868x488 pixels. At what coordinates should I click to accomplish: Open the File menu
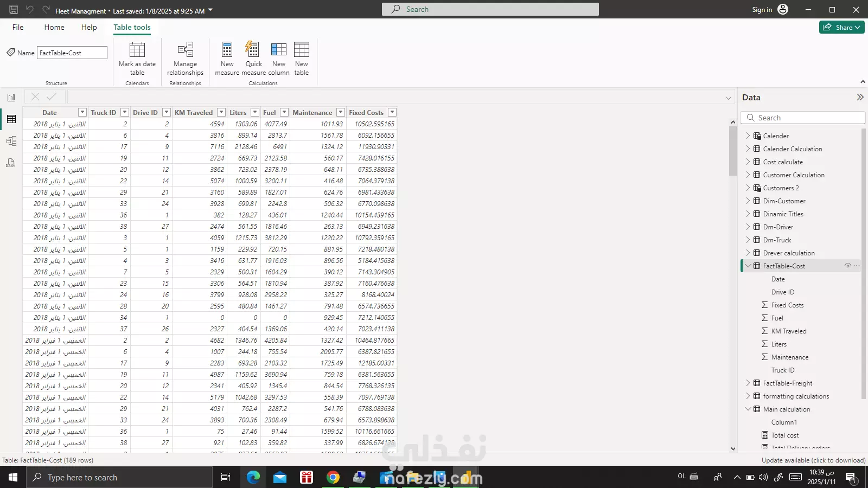click(x=18, y=27)
